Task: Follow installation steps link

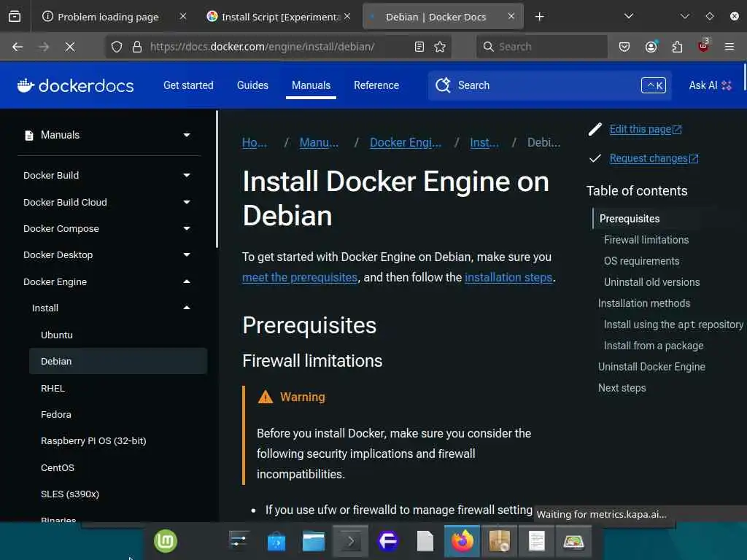Action: click(x=508, y=277)
